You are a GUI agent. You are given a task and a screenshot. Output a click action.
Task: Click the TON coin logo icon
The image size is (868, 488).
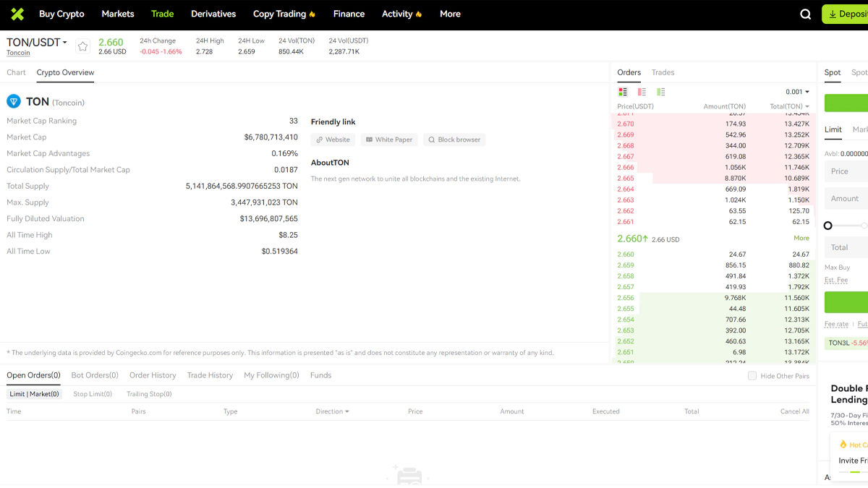coord(14,102)
